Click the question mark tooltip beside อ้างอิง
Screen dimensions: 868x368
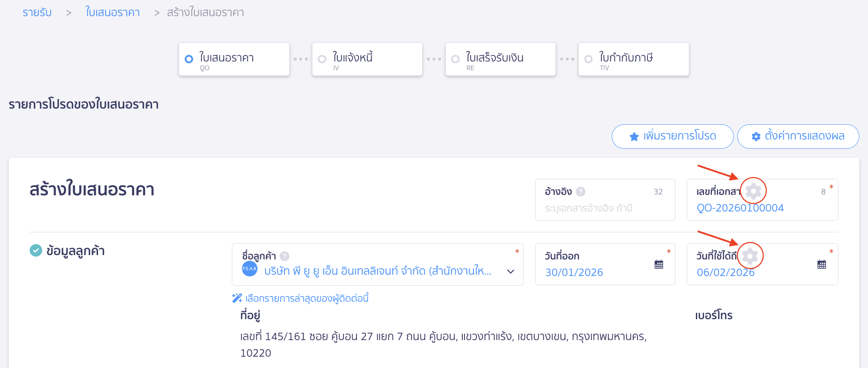tap(581, 191)
